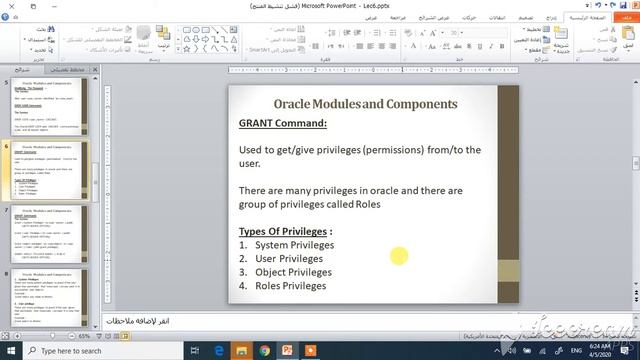Open the line spacing dropdown
The height and width of the screenshot is (360, 640).
point(331,33)
